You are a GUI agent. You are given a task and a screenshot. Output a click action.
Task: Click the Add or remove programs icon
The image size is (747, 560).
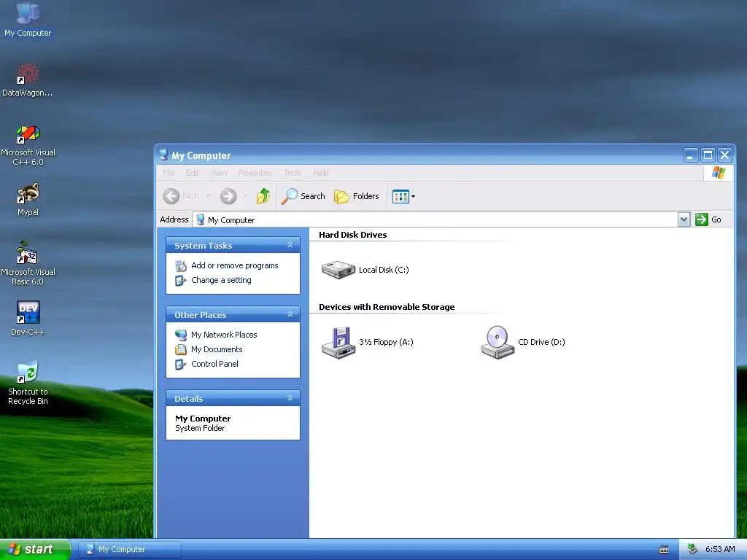click(x=181, y=265)
